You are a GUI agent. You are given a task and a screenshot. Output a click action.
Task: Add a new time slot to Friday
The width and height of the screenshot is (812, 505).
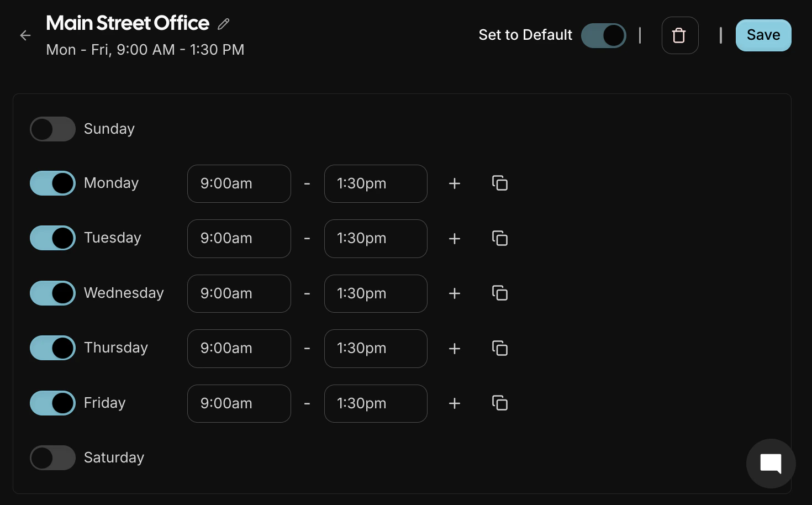454,403
